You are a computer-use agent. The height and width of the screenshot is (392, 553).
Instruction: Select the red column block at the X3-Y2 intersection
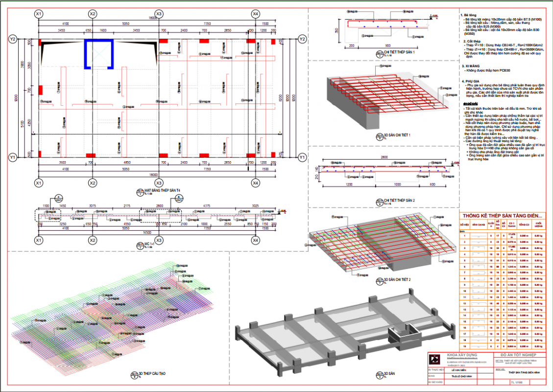158,41
